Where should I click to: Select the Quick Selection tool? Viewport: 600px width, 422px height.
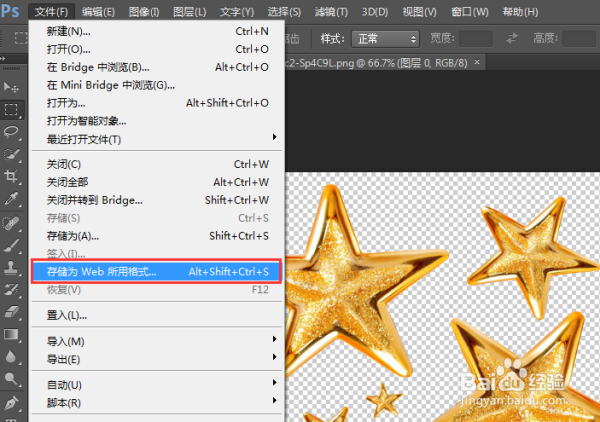[x=11, y=154]
